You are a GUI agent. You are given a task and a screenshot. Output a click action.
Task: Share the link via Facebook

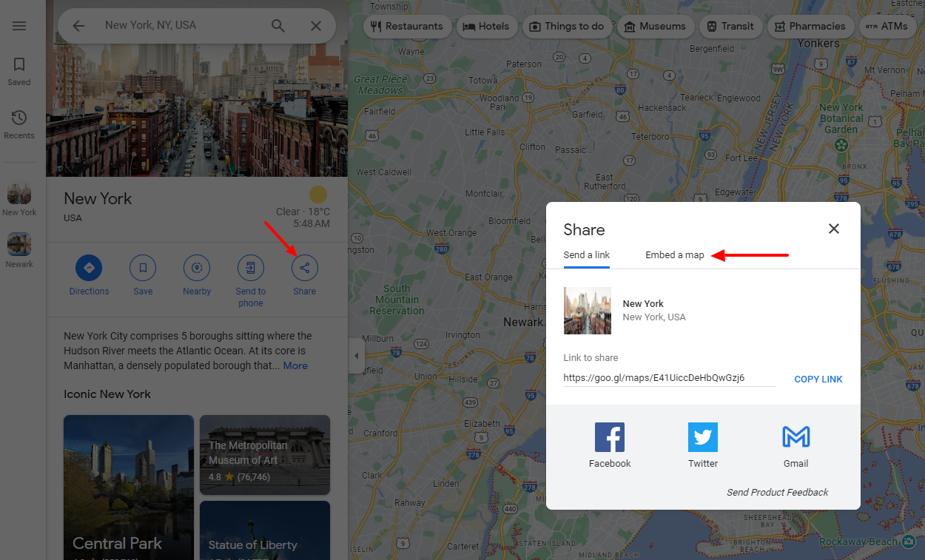tap(610, 437)
